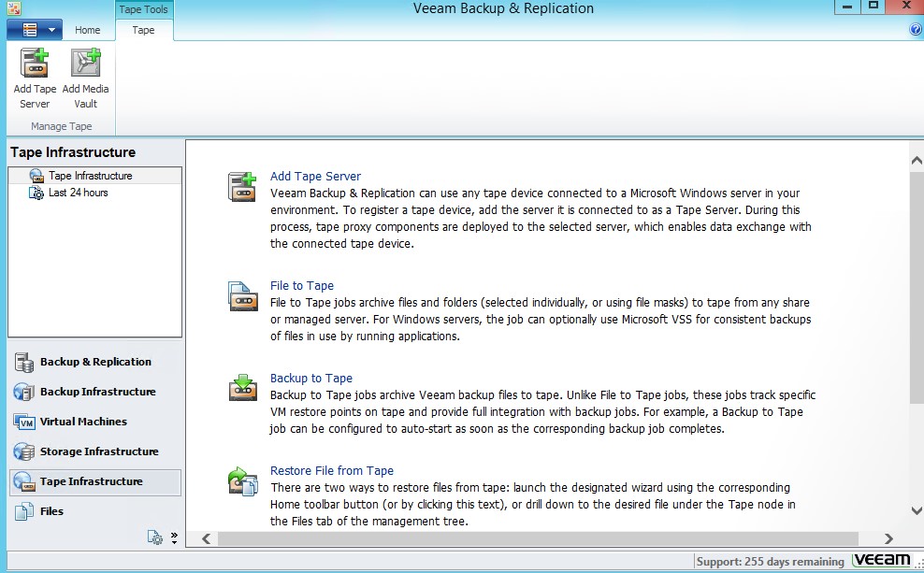The image size is (924, 573).
Task: Open the Backup & Replication view
Action: point(94,362)
